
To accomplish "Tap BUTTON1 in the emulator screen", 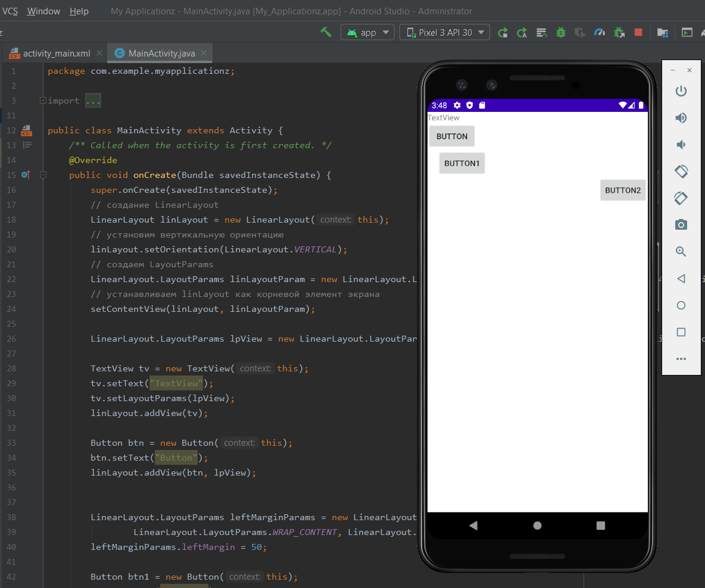I will pos(461,163).
